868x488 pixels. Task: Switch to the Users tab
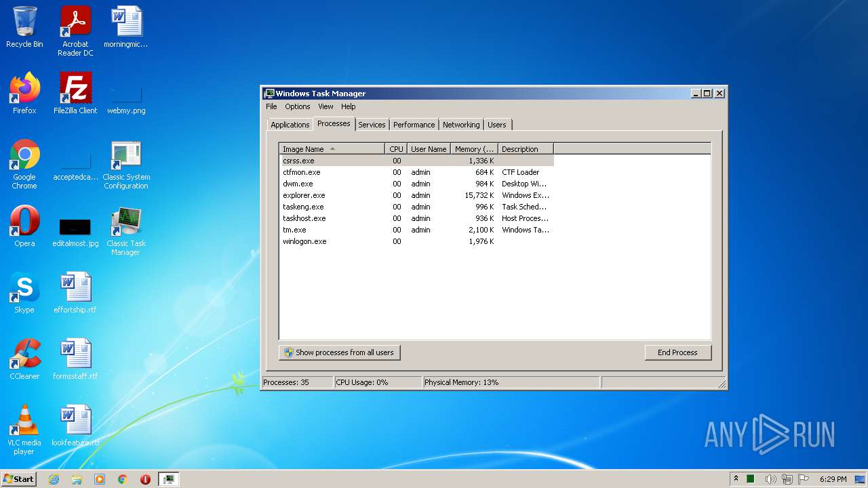pyautogui.click(x=497, y=125)
